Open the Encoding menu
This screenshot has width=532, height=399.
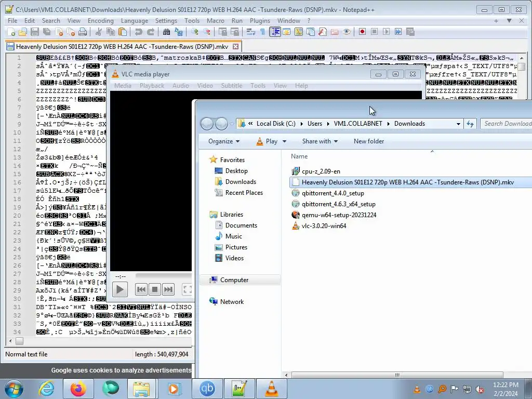100,21
